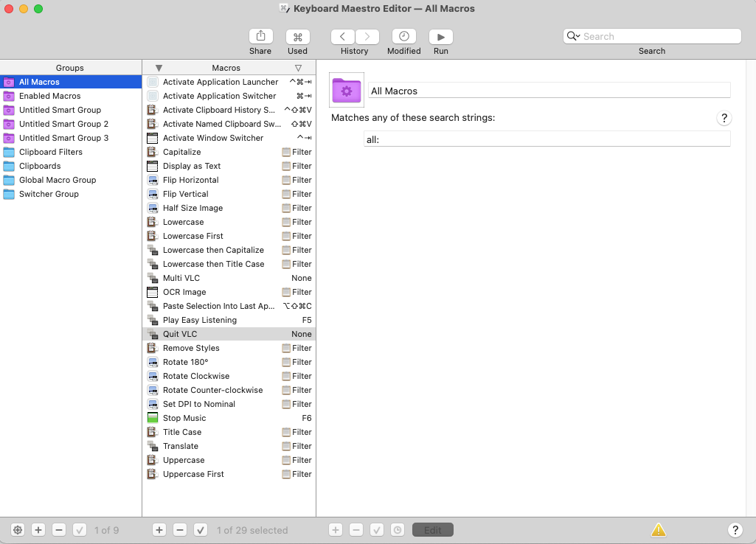Click the Activate Clipboard History Switcher clipboard icon
The height and width of the screenshot is (544, 756).
[153, 110]
